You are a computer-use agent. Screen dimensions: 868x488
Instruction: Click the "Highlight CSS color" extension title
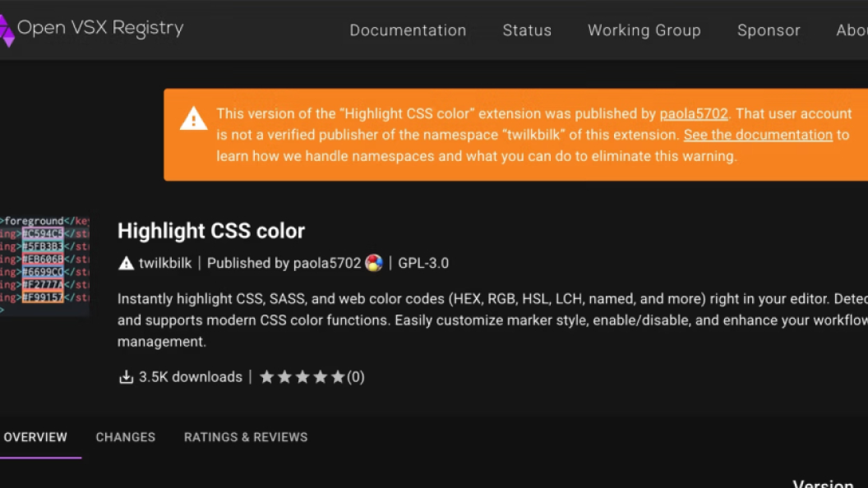pos(211,231)
